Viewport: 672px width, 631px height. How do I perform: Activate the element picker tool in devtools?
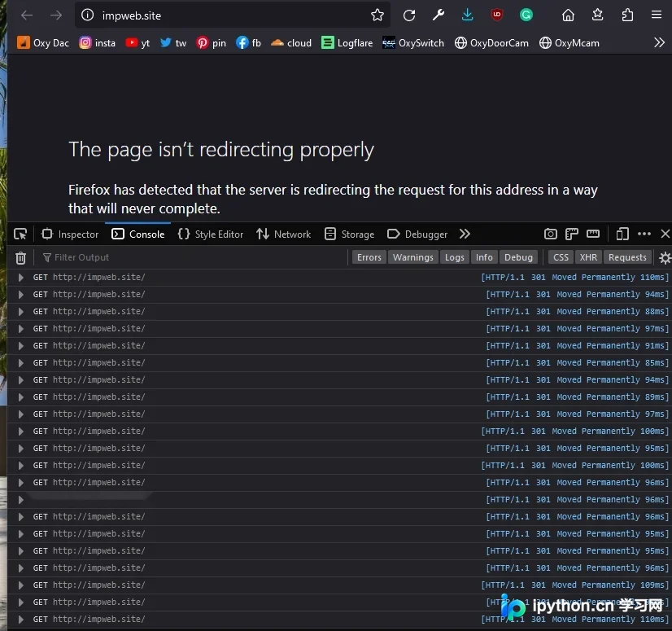pyautogui.click(x=20, y=234)
